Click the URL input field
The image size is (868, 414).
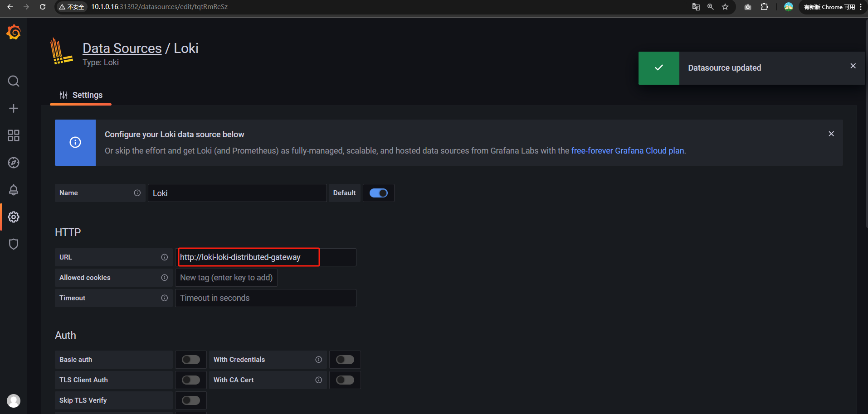pyautogui.click(x=266, y=257)
